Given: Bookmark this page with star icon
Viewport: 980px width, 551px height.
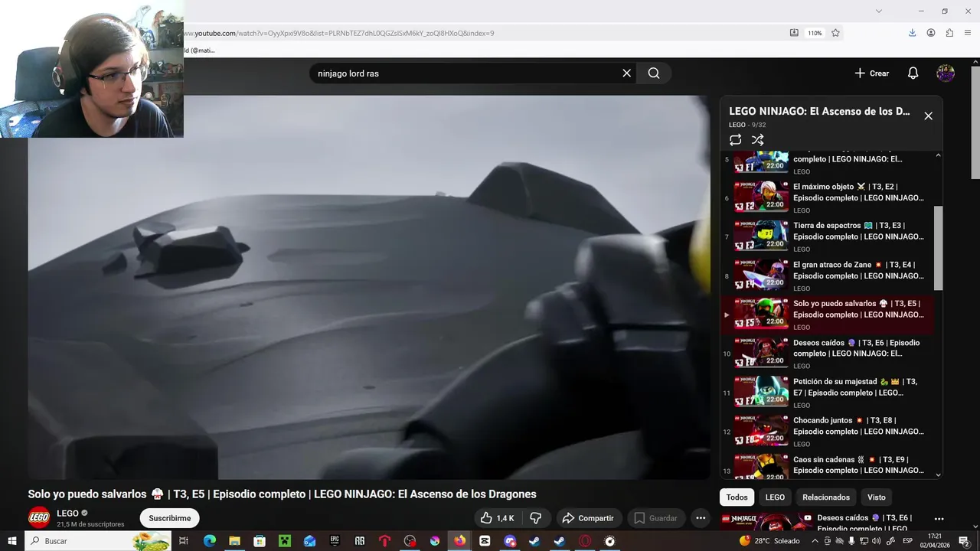Looking at the screenshot, I should [835, 33].
